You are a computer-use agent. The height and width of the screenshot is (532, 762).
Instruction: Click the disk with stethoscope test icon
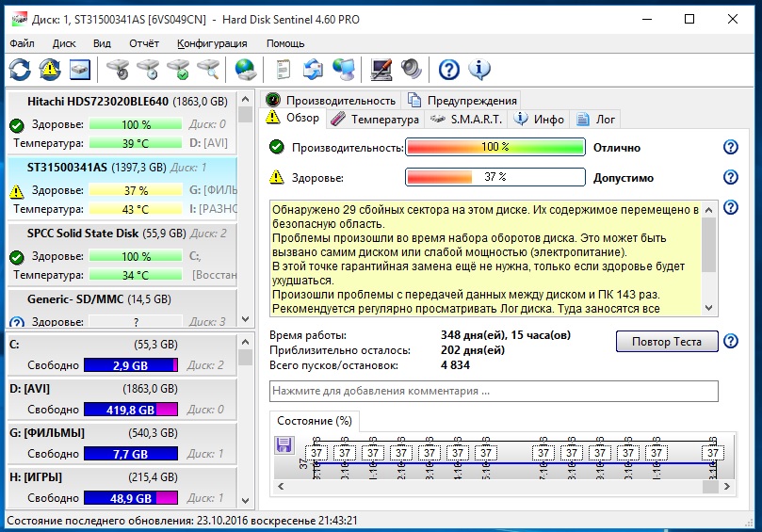coord(118,70)
